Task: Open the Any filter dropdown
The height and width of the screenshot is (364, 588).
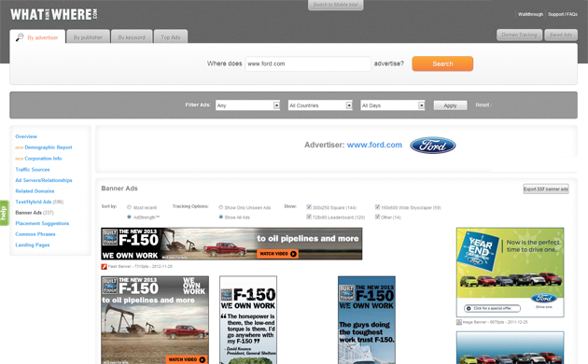Action: click(248, 105)
